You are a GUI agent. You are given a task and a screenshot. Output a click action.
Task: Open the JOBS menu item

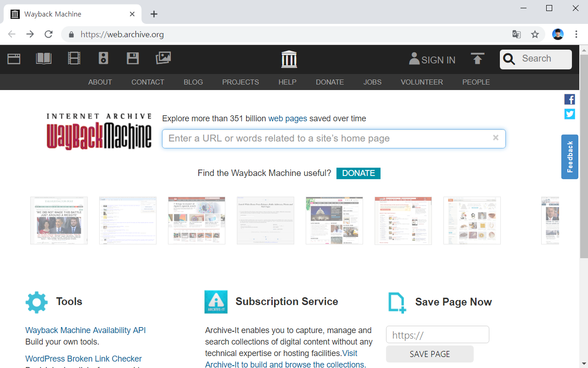click(372, 82)
